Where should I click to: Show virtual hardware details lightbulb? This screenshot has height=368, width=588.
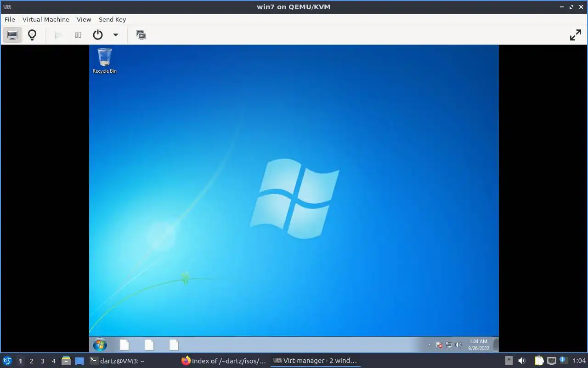coord(32,35)
